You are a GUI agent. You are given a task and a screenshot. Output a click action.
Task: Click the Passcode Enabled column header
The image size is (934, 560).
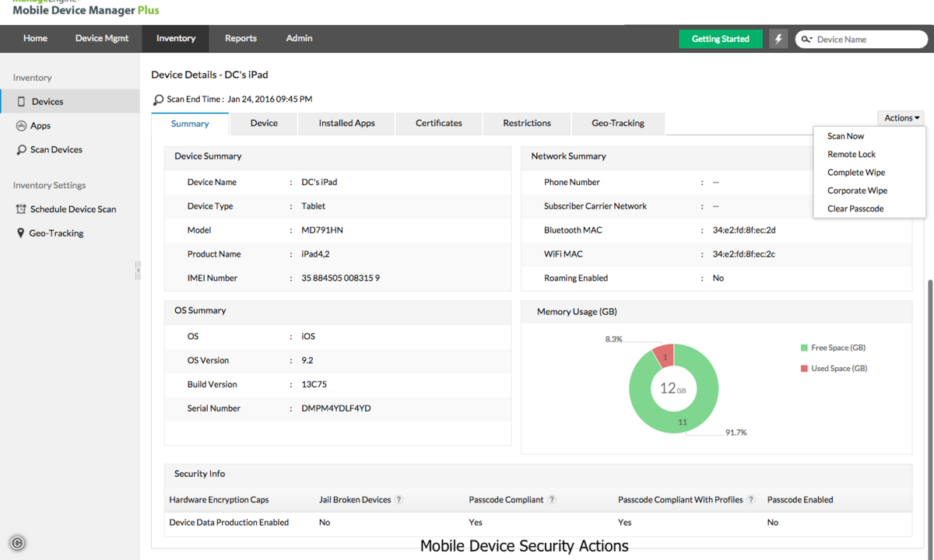(x=800, y=500)
